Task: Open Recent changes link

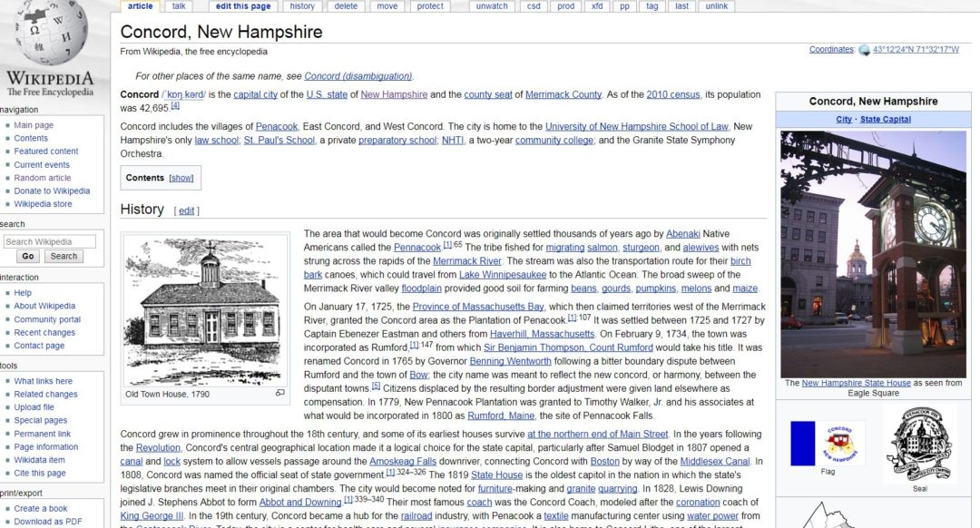Action: click(x=44, y=332)
